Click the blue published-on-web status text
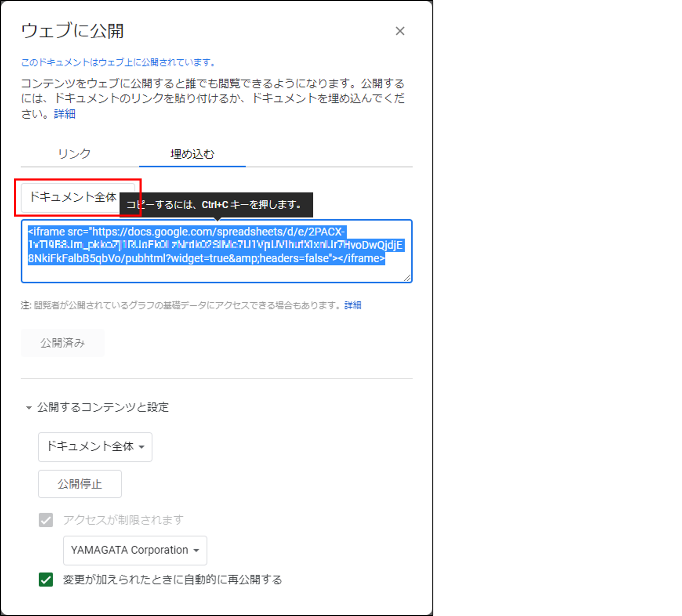Screen dimensions: 682x616 (118, 62)
